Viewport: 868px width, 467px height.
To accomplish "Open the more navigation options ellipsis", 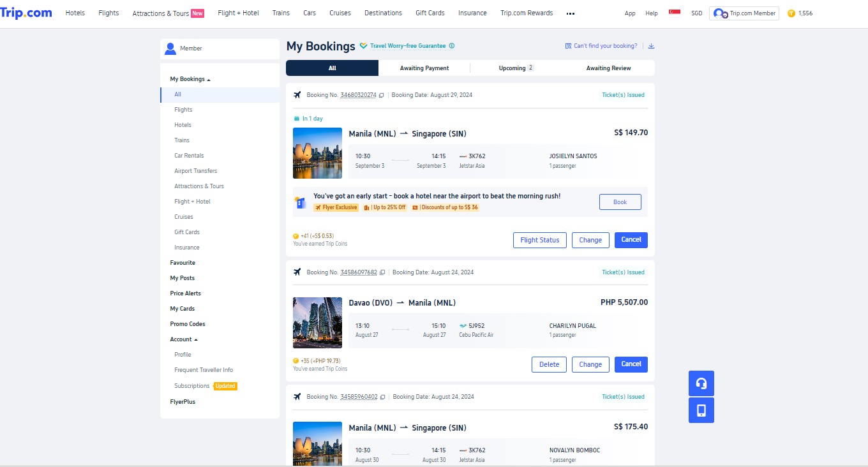I will tap(571, 13).
